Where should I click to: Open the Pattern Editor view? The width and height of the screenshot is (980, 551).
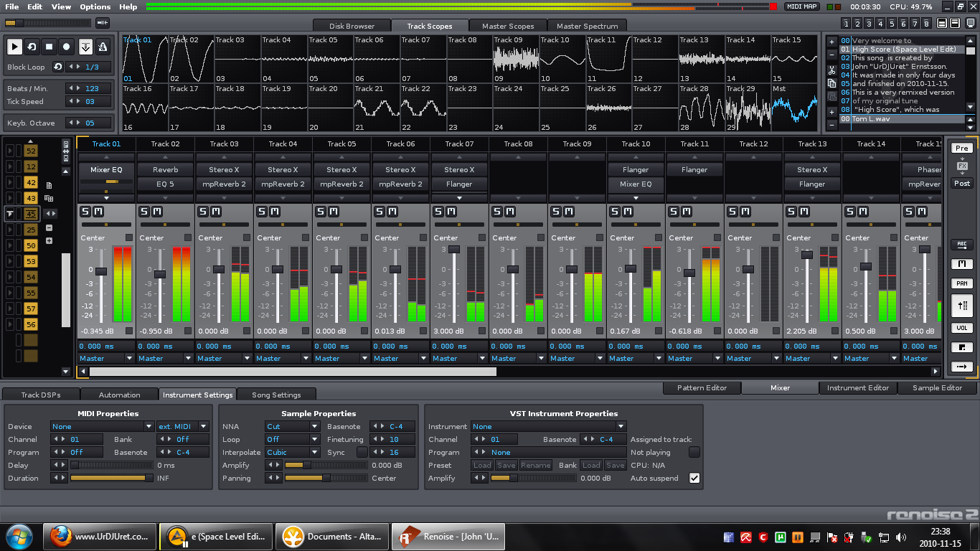(702, 387)
